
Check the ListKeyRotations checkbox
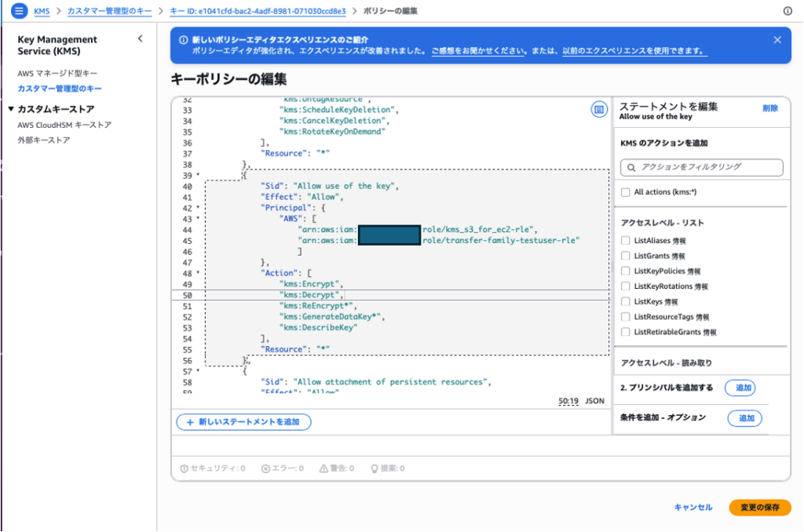tap(625, 286)
